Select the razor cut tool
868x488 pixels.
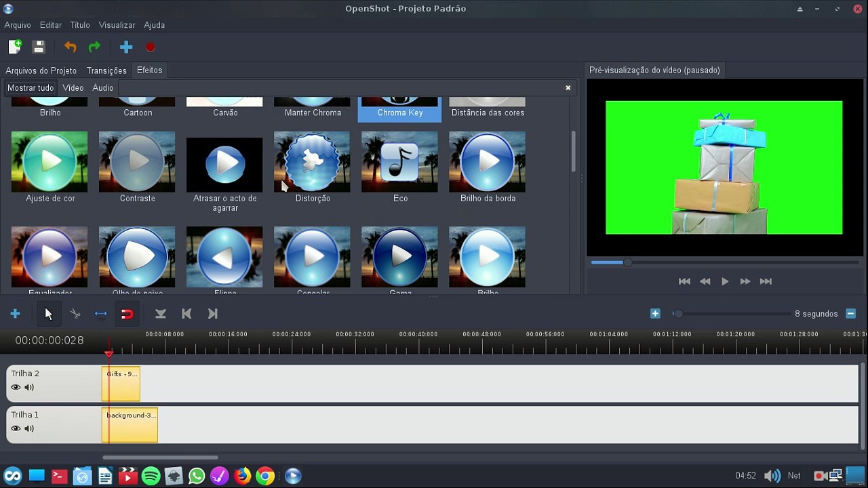(x=75, y=314)
